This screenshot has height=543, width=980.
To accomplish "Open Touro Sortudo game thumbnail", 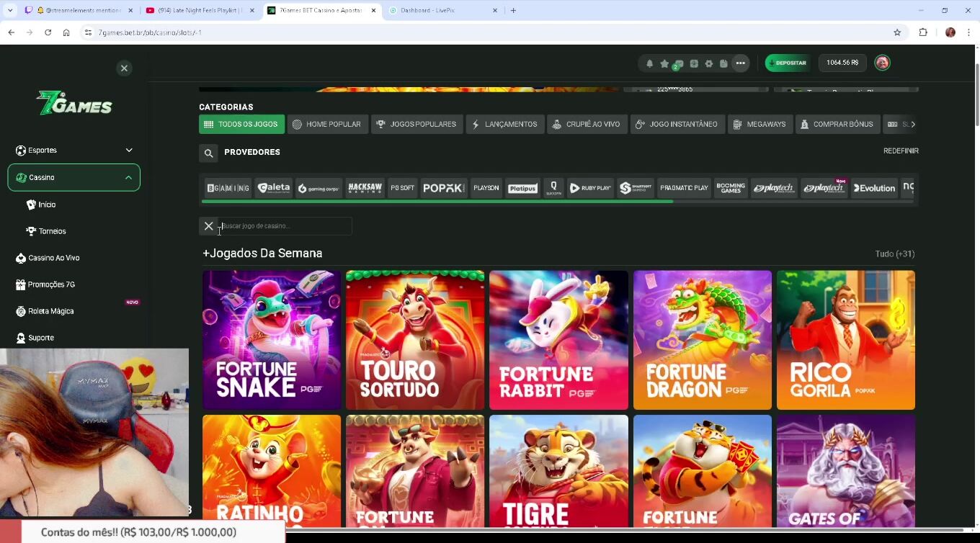I will (x=415, y=340).
